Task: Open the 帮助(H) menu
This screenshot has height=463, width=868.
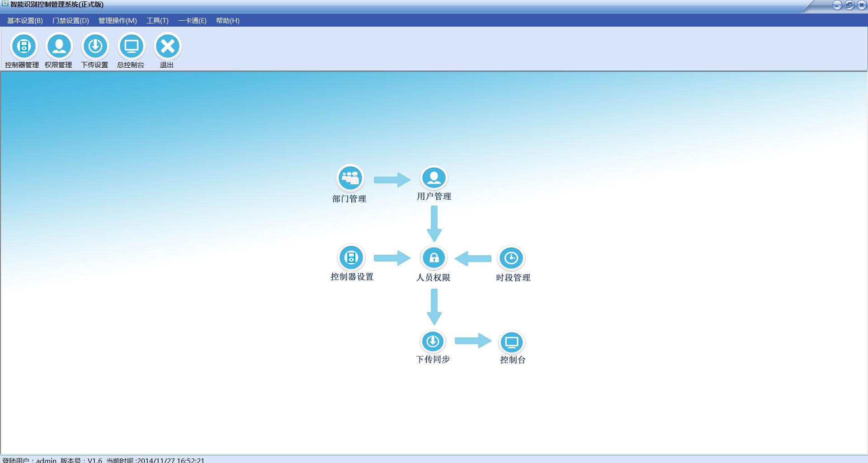Action: click(x=228, y=21)
